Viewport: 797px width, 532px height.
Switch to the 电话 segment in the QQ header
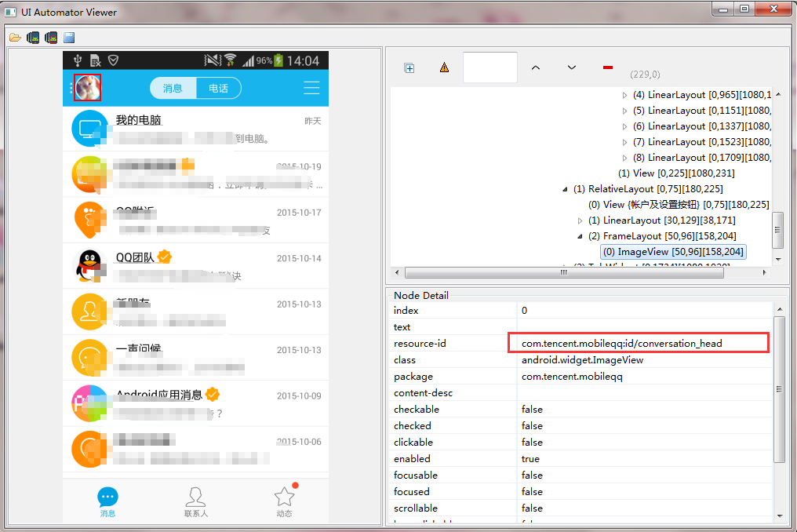(x=219, y=88)
